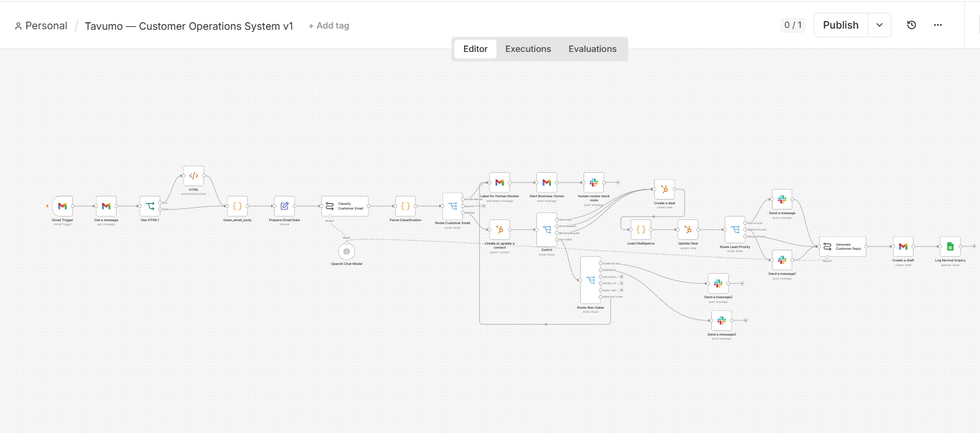Open the Route Non-Sales switch node
The height and width of the screenshot is (433, 980).
click(x=591, y=280)
